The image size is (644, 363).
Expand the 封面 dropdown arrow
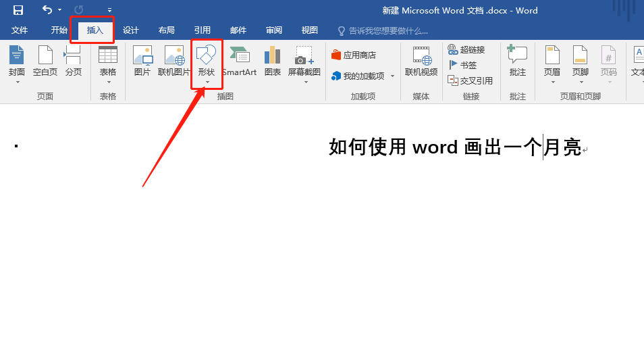18,82
